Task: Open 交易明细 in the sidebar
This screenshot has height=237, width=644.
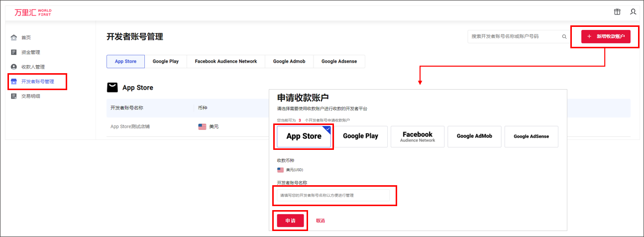Action: (31, 96)
